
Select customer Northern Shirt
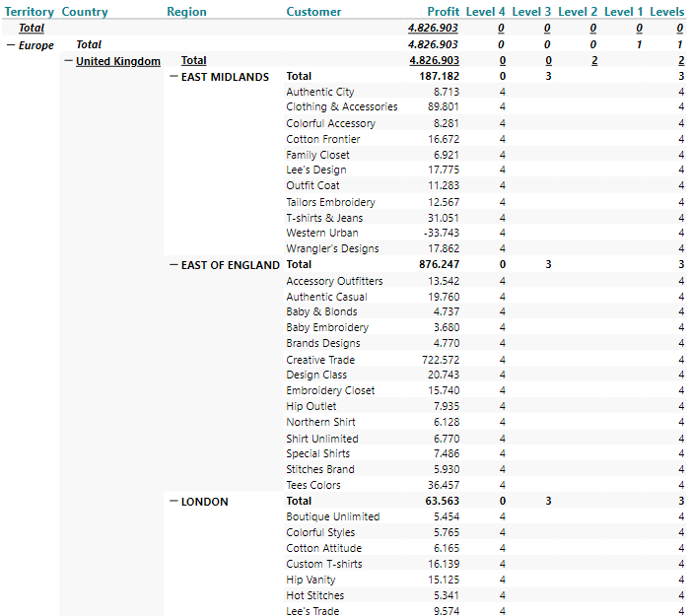[320, 422]
